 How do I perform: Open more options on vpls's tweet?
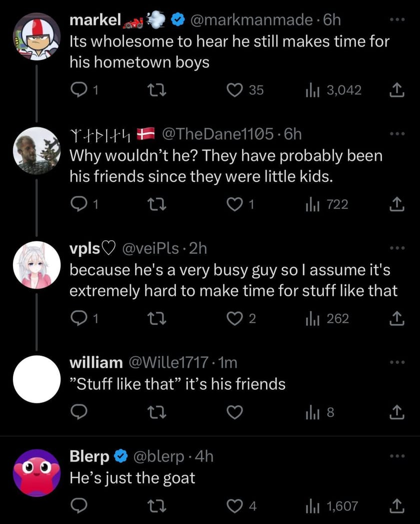(x=396, y=249)
